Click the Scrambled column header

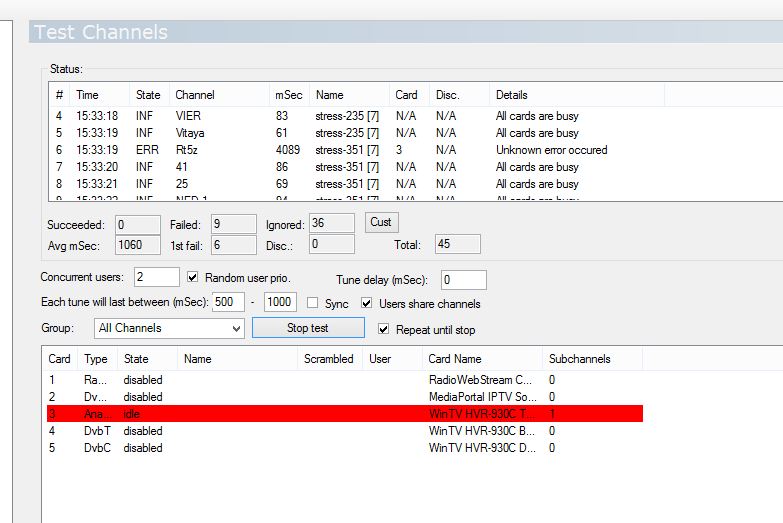tap(330, 359)
